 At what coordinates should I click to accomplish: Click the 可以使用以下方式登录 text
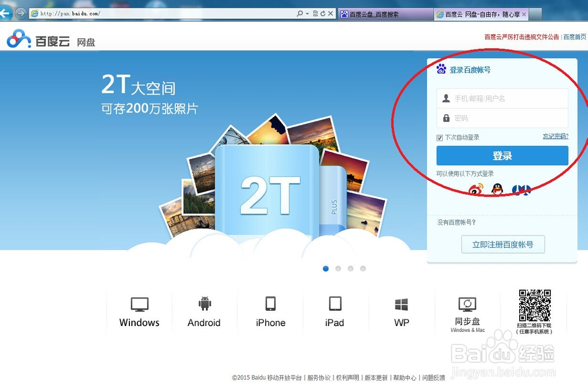[x=465, y=174]
